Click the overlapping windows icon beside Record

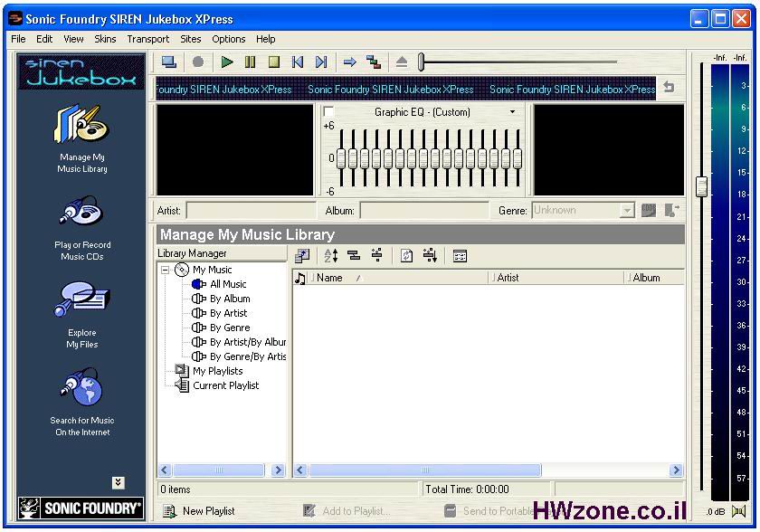169,62
